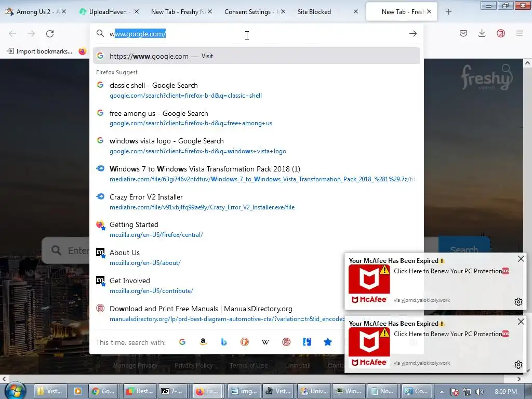Open settings gear on bottom McAfee notification
The height and width of the screenshot is (399, 532).
pyautogui.click(x=518, y=364)
